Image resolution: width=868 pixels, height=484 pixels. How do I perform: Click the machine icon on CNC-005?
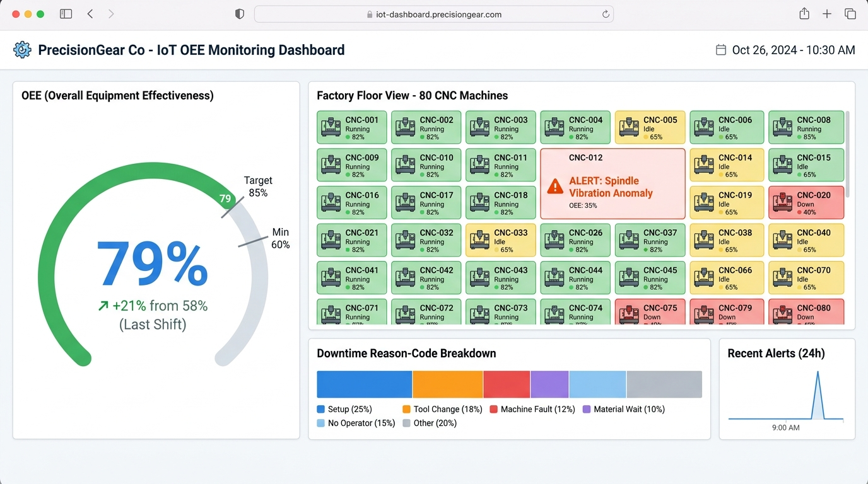click(629, 128)
